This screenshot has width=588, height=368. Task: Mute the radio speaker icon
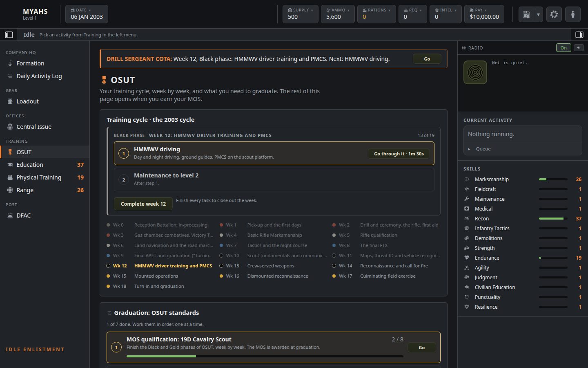pos(579,48)
